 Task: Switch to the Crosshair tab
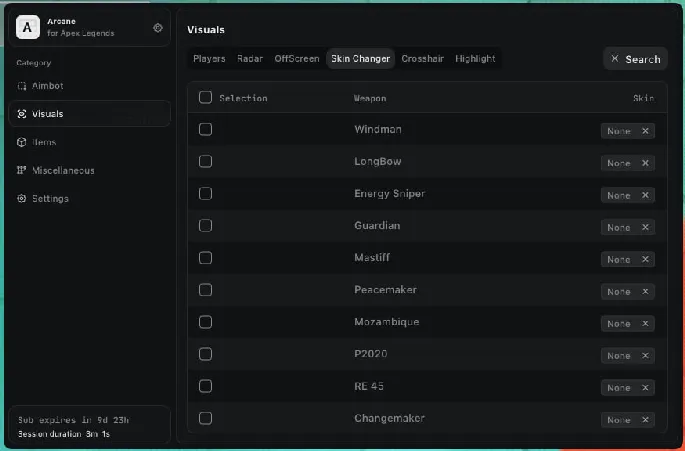click(x=423, y=59)
